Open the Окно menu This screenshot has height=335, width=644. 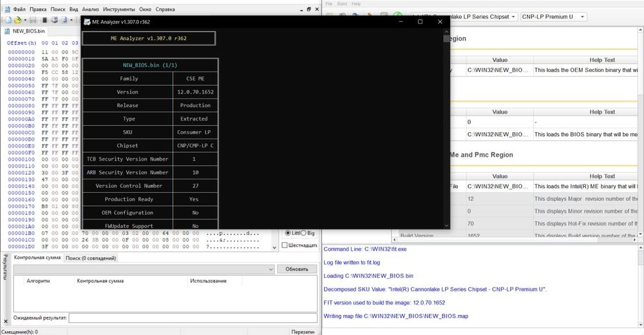[145, 9]
